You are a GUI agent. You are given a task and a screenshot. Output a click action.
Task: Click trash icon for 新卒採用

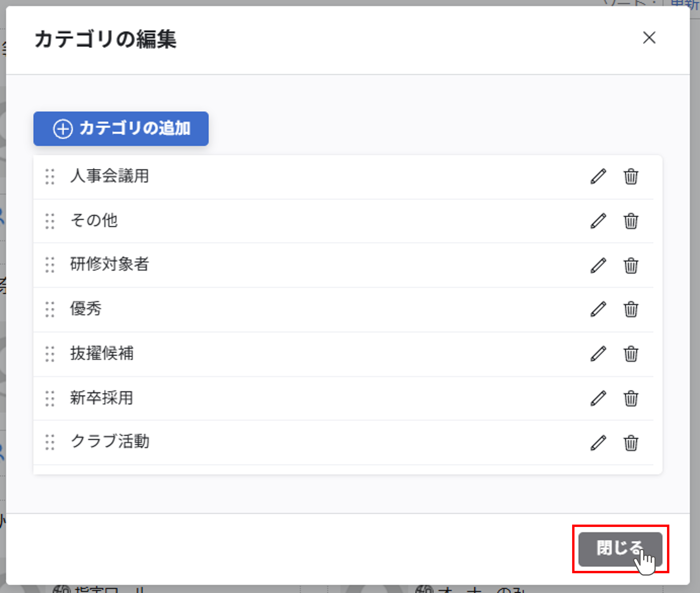pyautogui.click(x=631, y=398)
